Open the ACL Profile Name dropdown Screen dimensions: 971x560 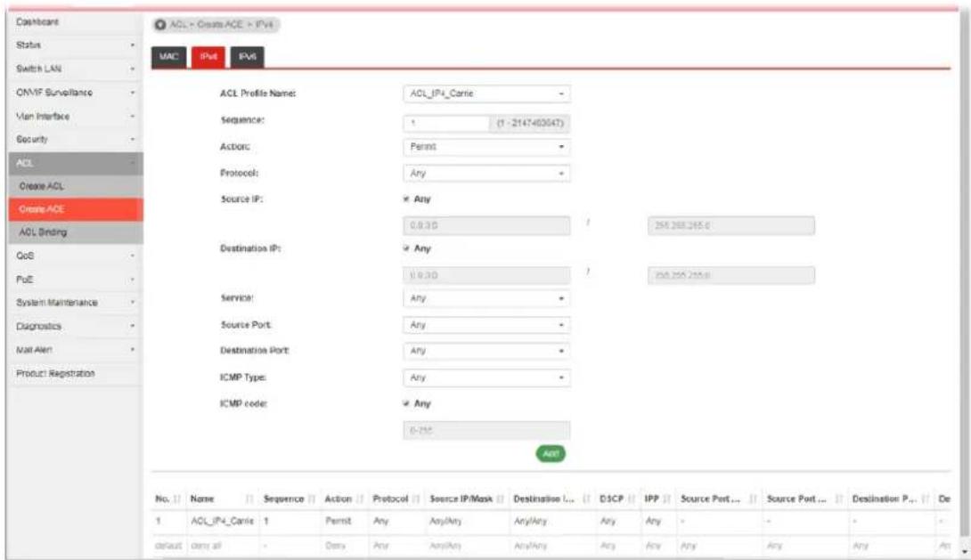pyautogui.click(x=486, y=93)
